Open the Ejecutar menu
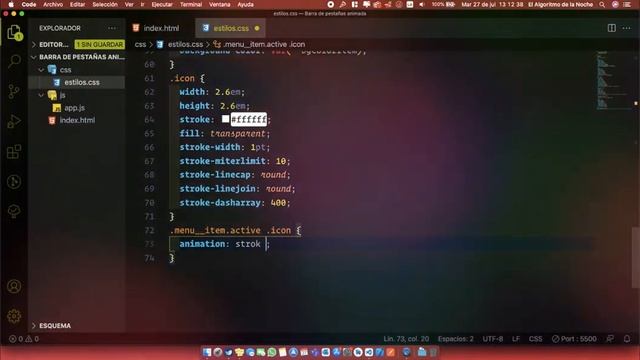640x360 pixels. click(x=162, y=4)
